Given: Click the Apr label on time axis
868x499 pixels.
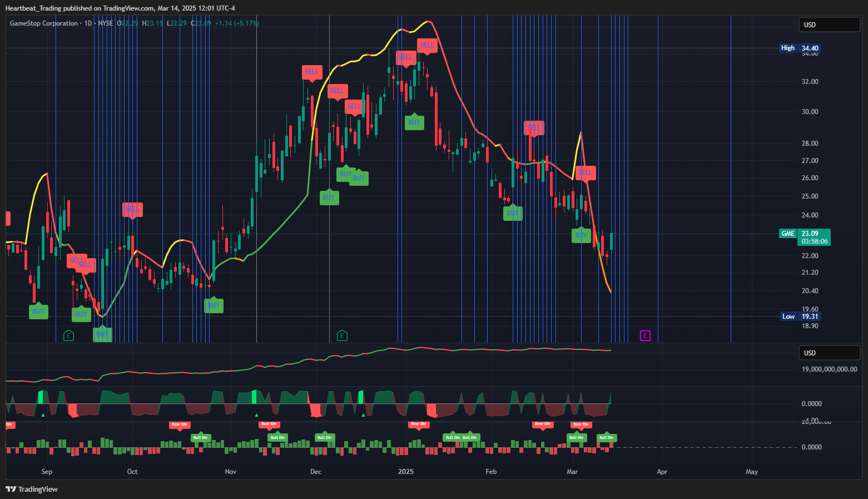Looking at the screenshot, I should coord(662,472).
